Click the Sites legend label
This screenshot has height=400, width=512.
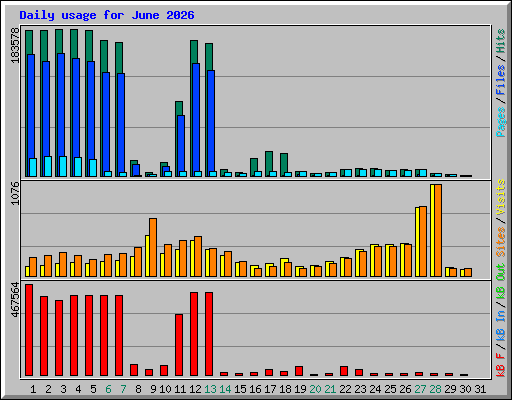point(501,242)
